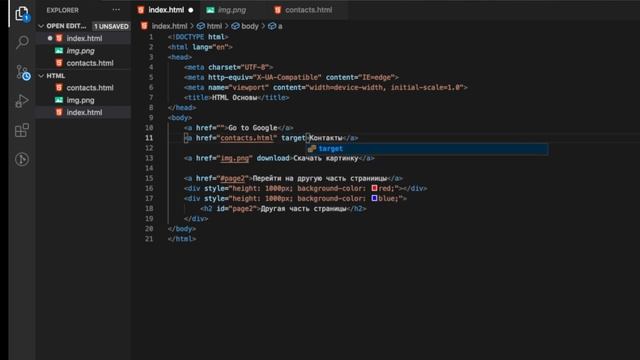Screen dimensions: 640x360
Task: Open the Explorer view in activity bar
Action: coord(22,13)
